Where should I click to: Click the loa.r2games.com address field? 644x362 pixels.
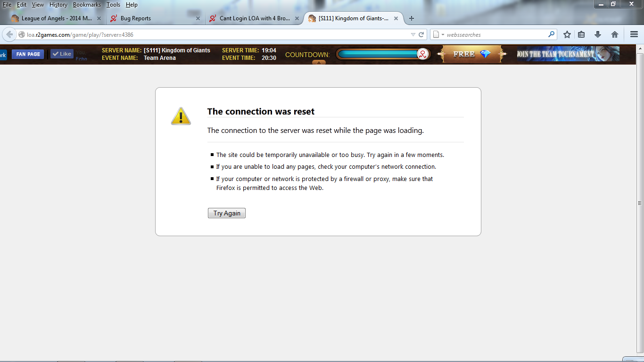pos(212,34)
